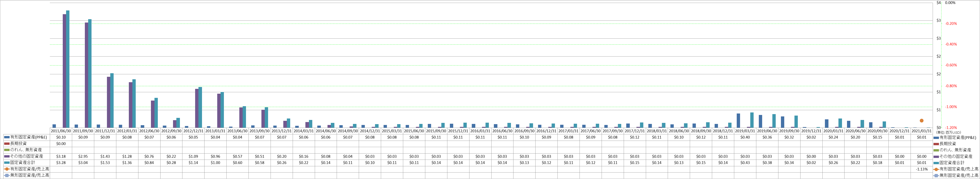Viewport: 980px width, 179px height.
Task: Select 無形固定資産/売上高 entry in right-side legend
Action: 956,176
